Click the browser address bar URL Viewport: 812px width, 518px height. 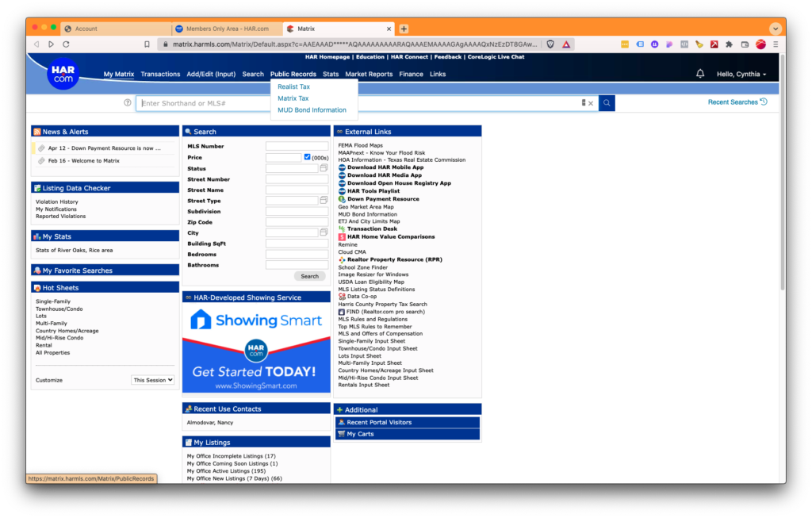click(x=354, y=44)
